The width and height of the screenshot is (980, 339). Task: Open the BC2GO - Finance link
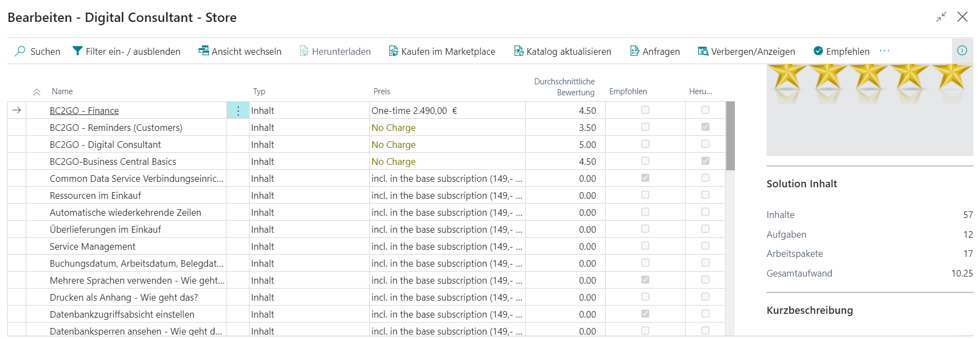(84, 111)
